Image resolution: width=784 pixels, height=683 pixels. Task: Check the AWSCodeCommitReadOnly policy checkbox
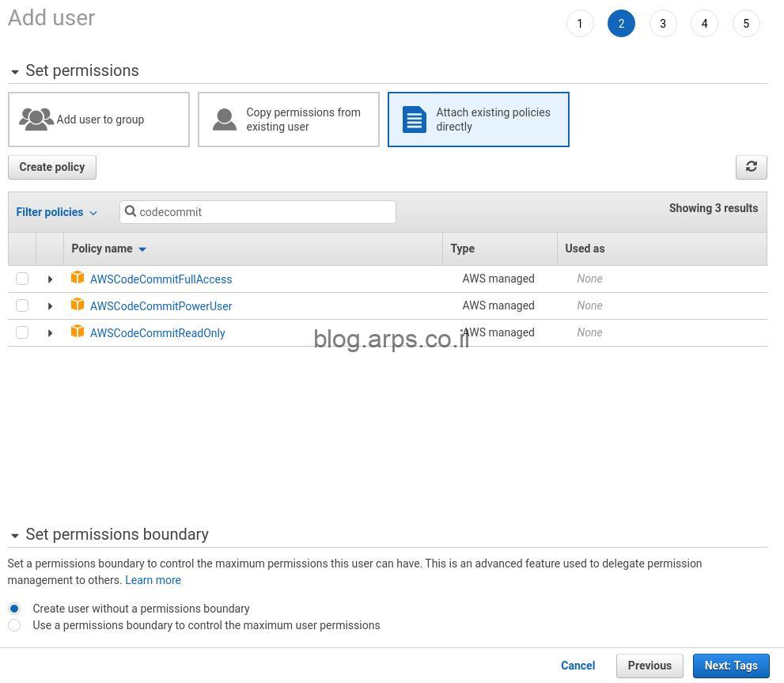pos(22,332)
